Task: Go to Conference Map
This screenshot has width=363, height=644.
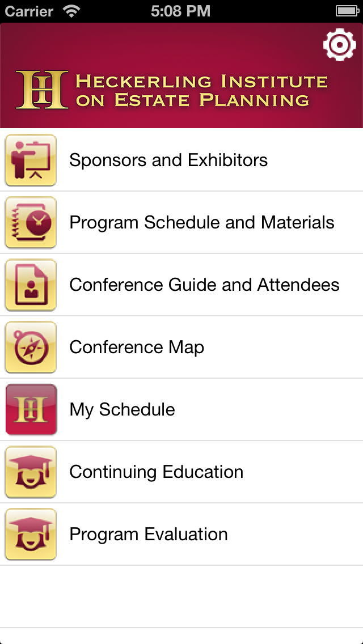Action: (181, 347)
